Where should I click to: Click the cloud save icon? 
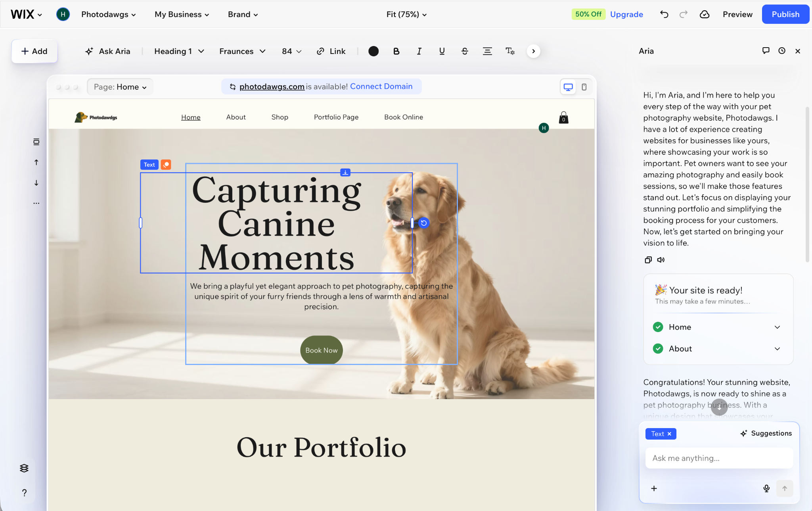705,14
